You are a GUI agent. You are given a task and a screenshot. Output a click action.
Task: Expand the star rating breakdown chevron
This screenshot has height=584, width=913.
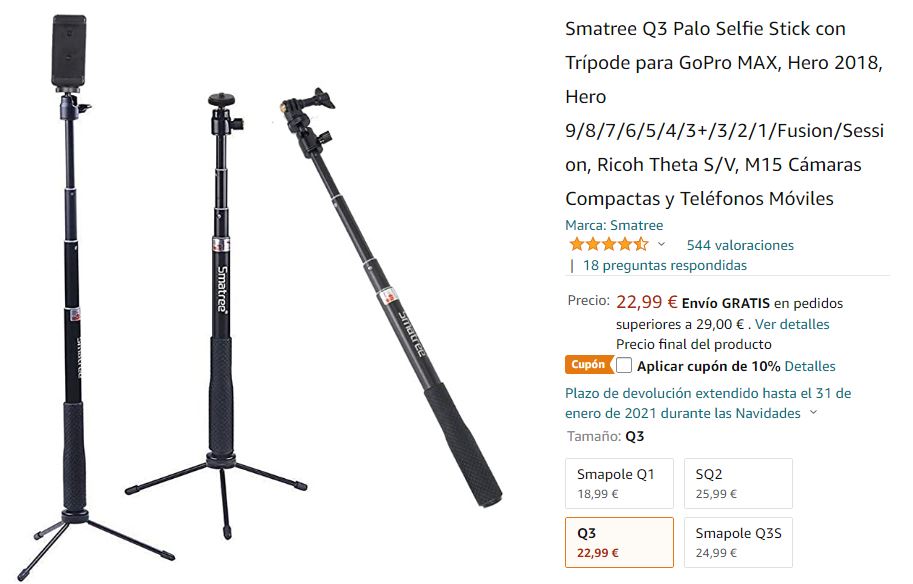(x=661, y=244)
